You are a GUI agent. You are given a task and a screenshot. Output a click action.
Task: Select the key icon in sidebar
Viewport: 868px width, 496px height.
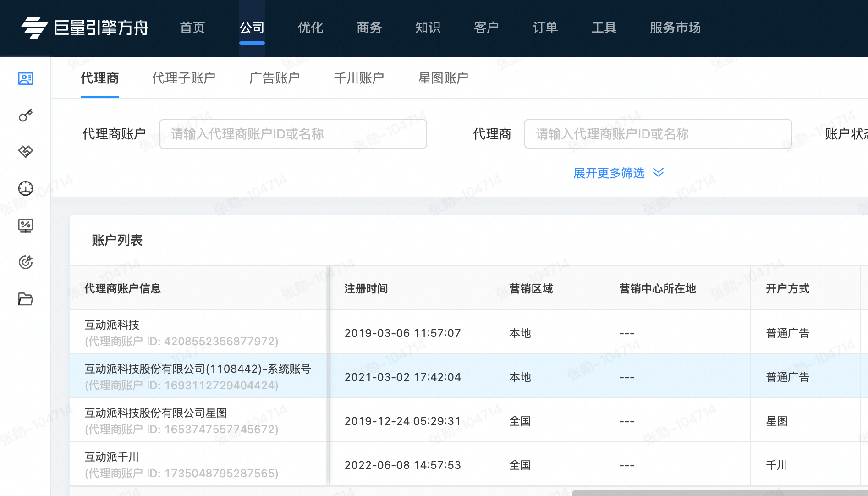pos(26,115)
